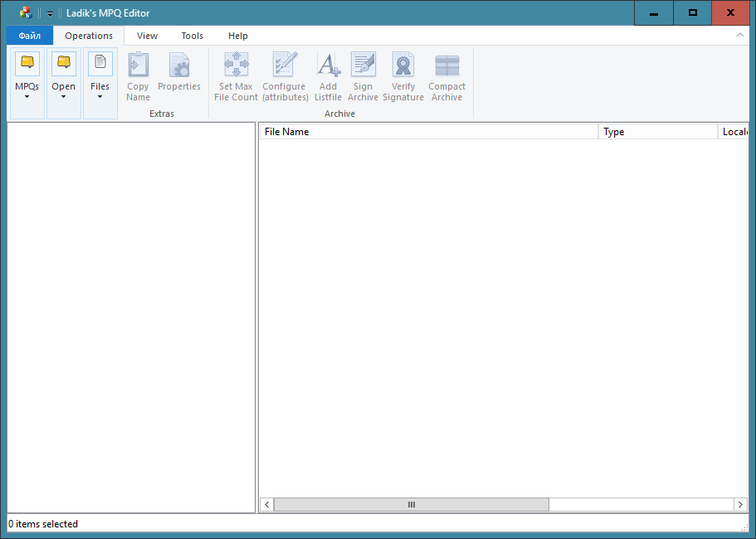
Task: Select Set Max File Count icon
Action: [236, 65]
